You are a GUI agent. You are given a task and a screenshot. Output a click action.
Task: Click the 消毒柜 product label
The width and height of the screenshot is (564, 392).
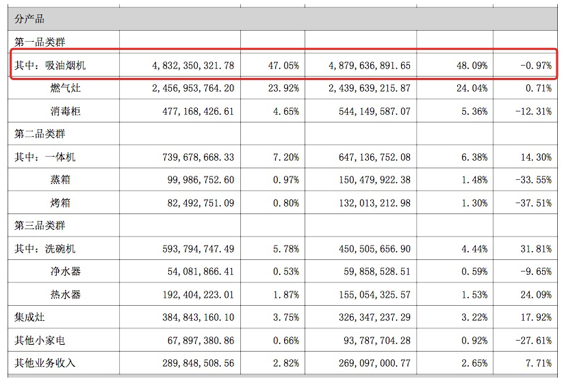(65, 111)
